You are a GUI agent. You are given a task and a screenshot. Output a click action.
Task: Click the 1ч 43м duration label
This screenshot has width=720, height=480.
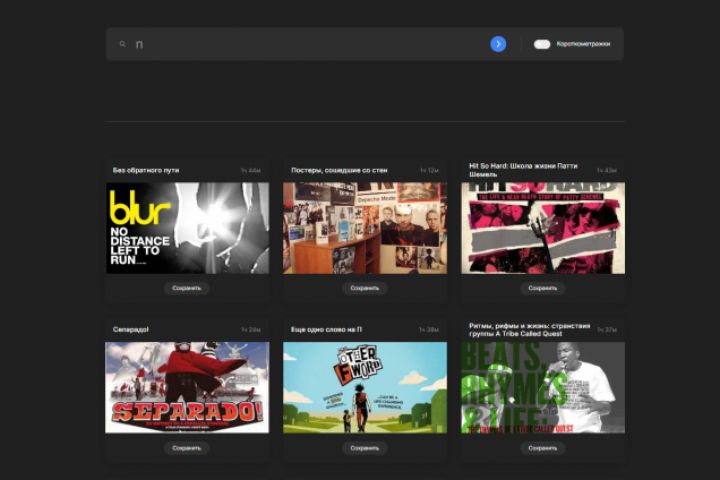click(x=607, y=170)
